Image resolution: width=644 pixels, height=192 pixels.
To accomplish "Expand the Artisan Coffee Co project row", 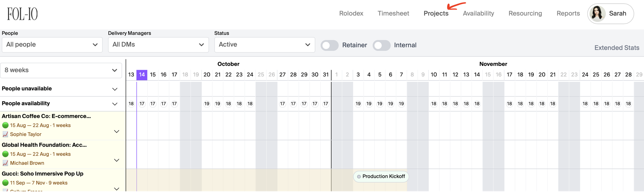I will [117, 131].
